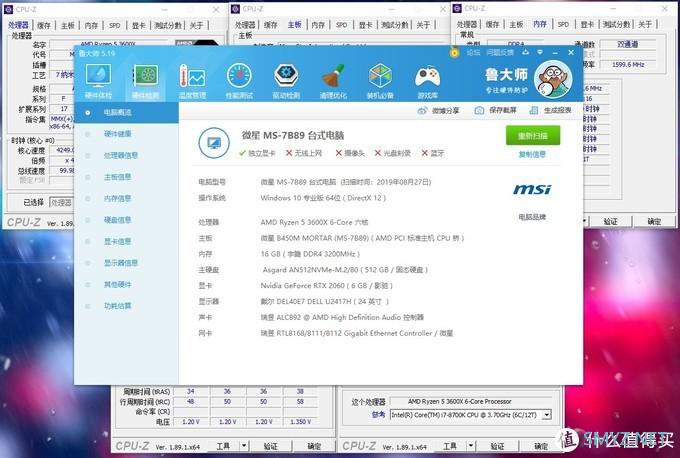Expand 工具 arrow in CPU-Z benchmark window
This screenshot has width=680, height=458.
tap(471, 446)
